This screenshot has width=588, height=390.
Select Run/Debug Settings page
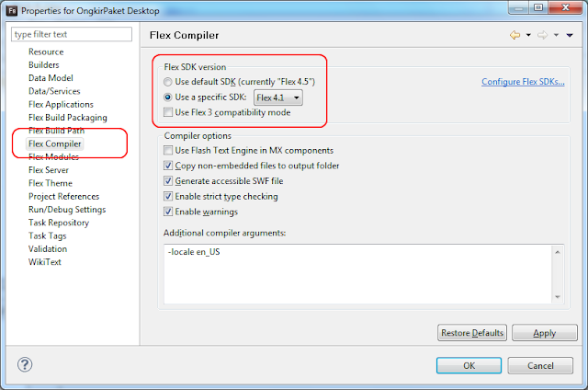click(x=67, y=210)
